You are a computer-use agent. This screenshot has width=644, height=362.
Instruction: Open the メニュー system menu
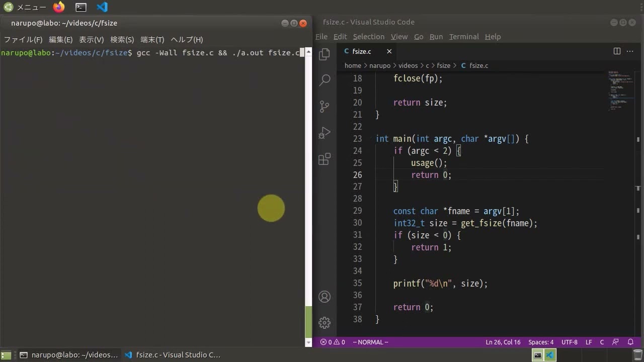[x=24, y=7]
